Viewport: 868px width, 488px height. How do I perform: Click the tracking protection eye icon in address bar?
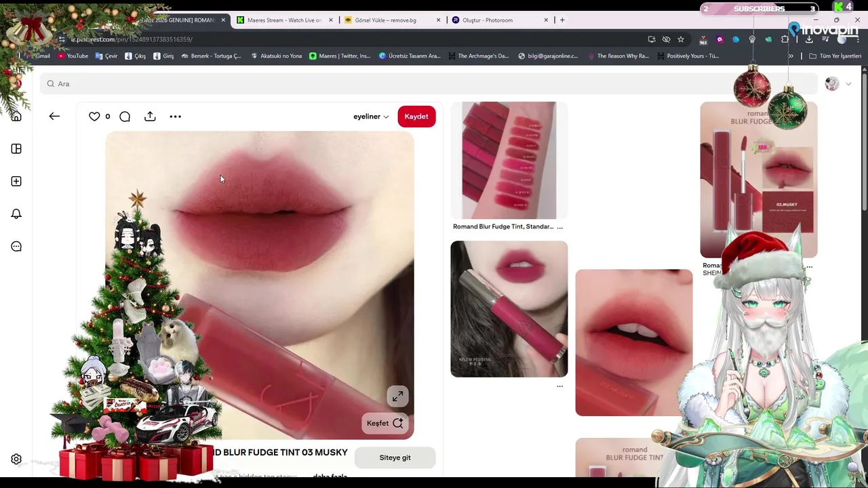(666, 39)
